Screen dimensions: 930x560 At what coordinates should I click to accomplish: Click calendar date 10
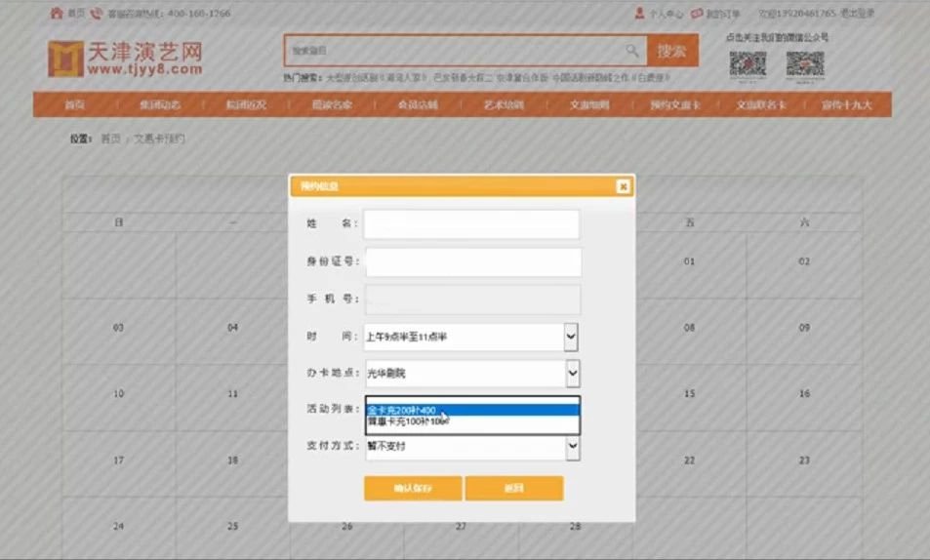119,394
